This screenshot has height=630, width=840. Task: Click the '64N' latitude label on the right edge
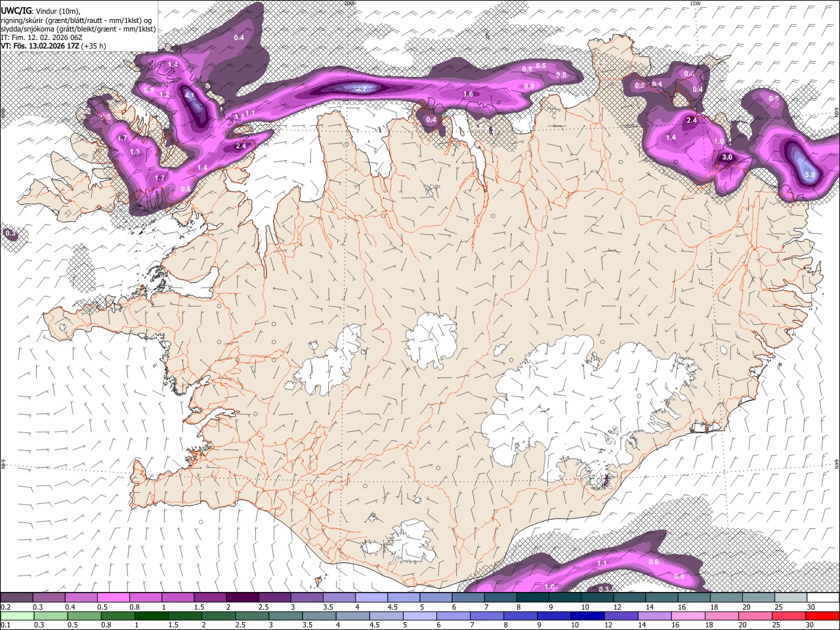click(x=837, y=464)
